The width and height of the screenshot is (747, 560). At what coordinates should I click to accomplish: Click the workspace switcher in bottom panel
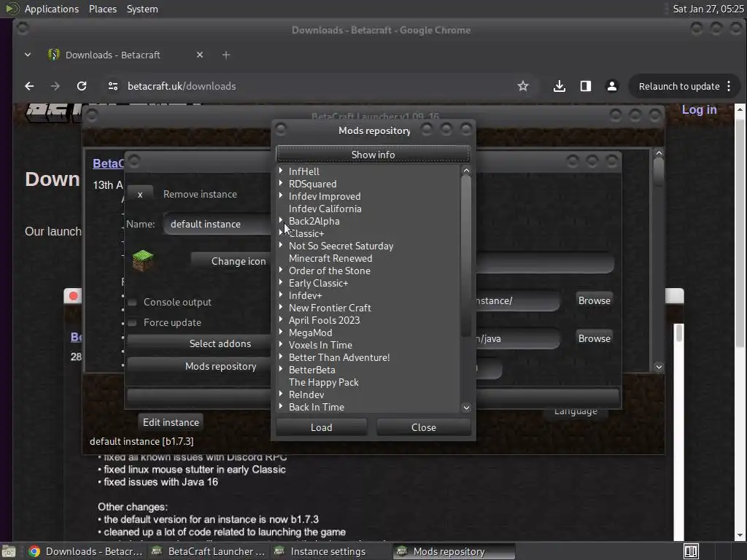point(691,551)
